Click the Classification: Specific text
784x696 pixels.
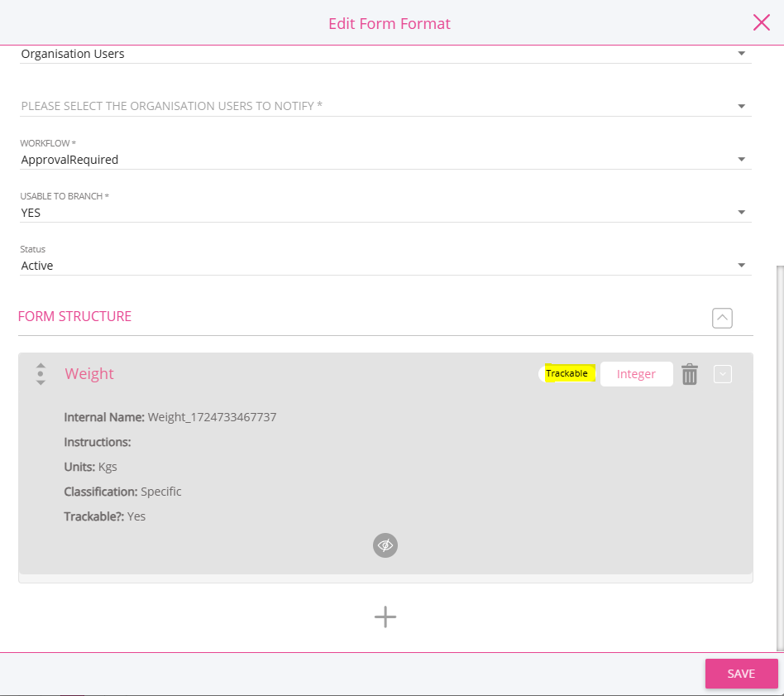[122, 492]
